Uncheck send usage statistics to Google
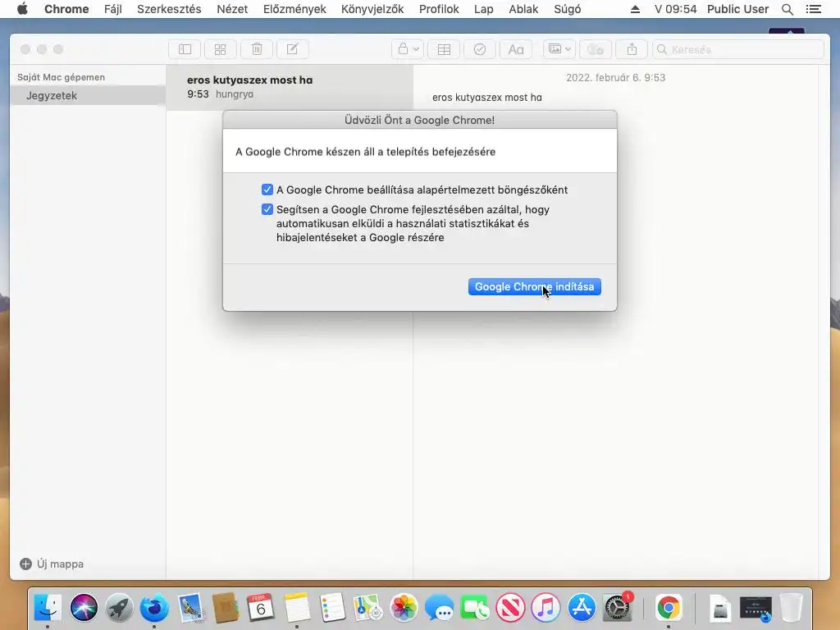This screenshot has width=840, height=630. [x=267, y=209]
